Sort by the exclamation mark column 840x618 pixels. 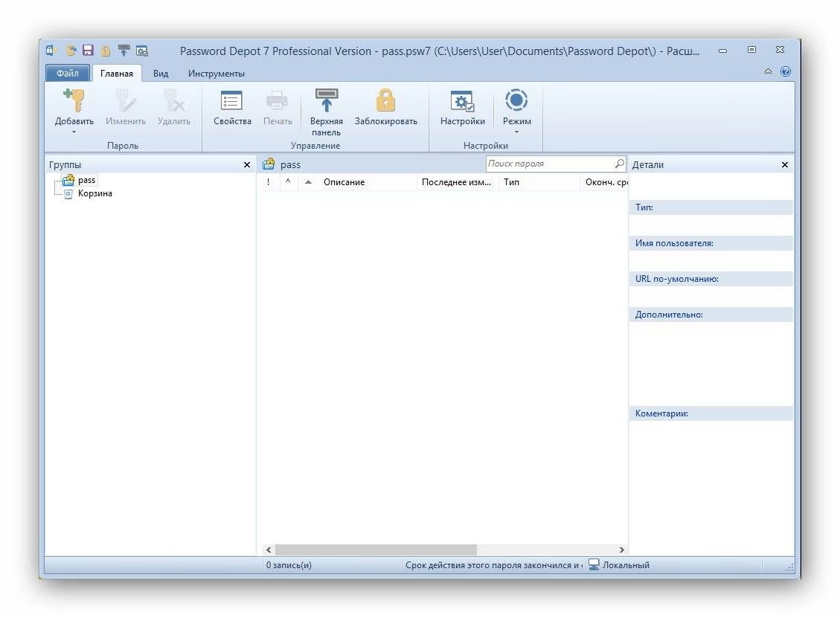point(269,182)
